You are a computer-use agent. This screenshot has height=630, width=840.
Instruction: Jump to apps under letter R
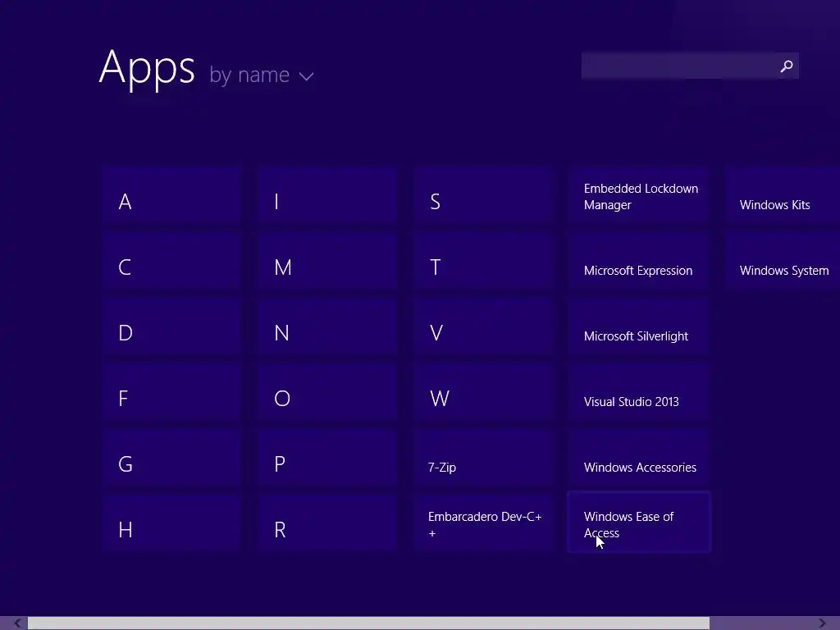(x=327, y=523)
